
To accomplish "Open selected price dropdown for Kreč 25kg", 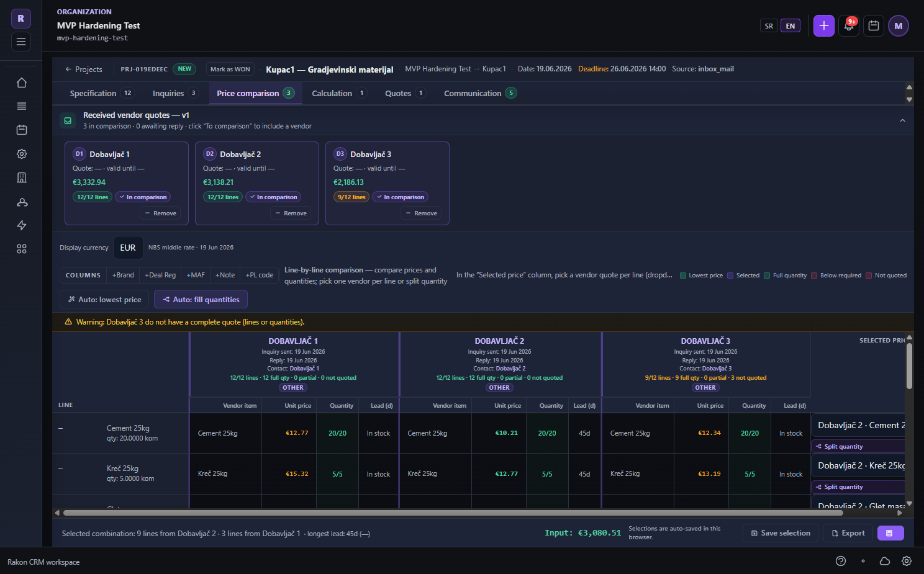I will pos(859,466).
